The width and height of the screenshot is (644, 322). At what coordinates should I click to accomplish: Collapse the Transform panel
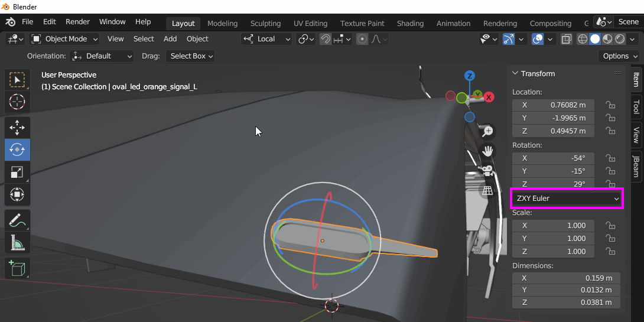click(x=515, y=74)
